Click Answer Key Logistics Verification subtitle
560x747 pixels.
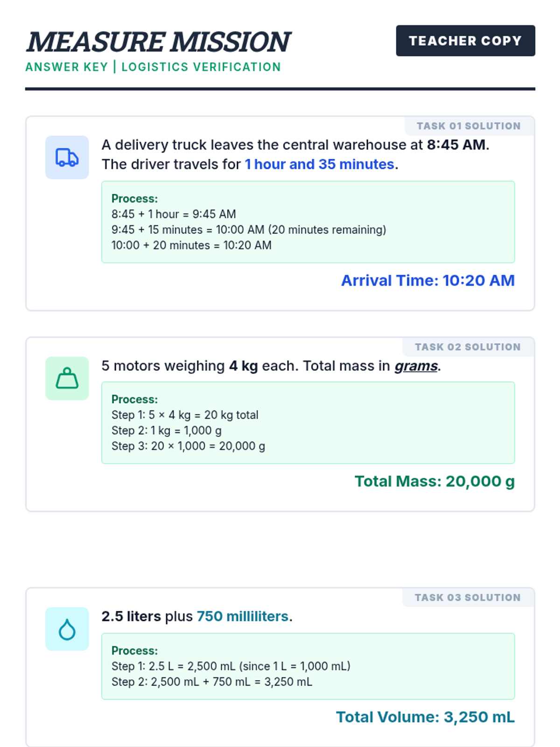point(153,67)
